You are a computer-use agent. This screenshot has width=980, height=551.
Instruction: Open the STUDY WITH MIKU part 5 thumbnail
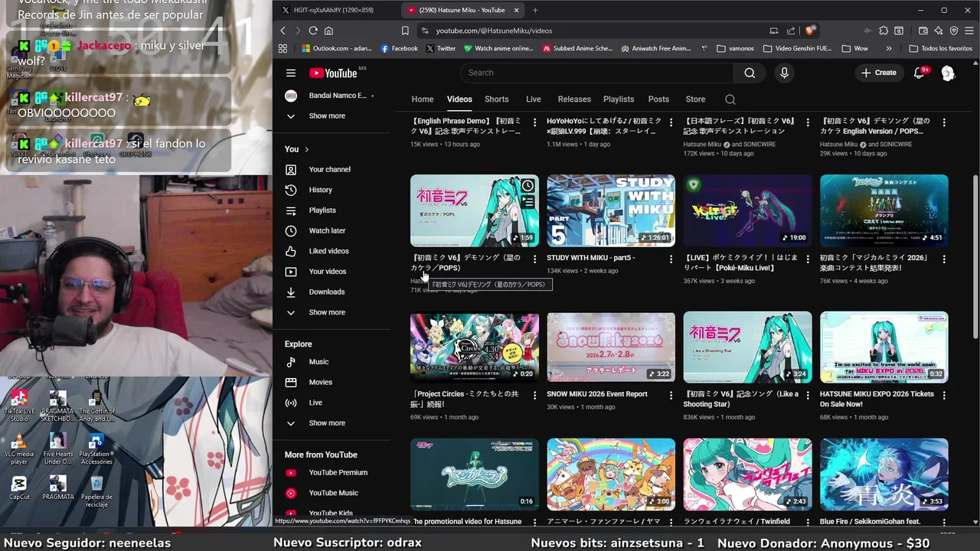click(611, 210)
